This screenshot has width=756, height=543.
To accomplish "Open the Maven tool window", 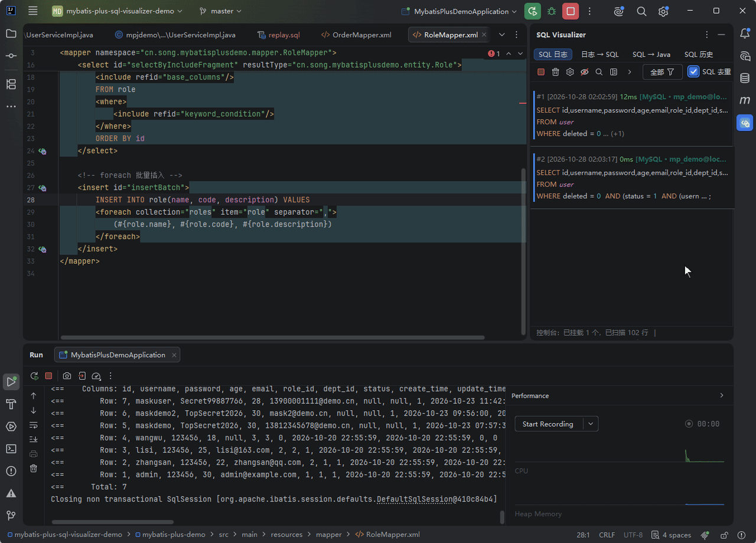I will coord(745,100).
